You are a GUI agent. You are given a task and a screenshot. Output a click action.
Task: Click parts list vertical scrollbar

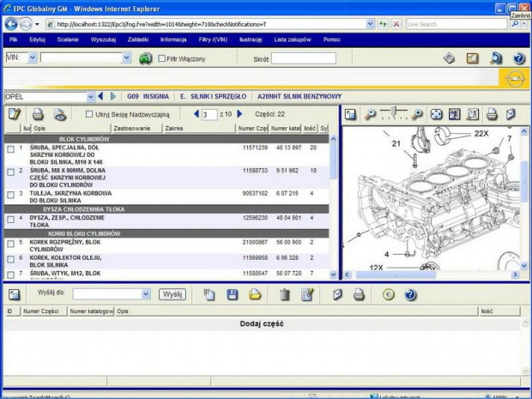(x=333, y=161)
